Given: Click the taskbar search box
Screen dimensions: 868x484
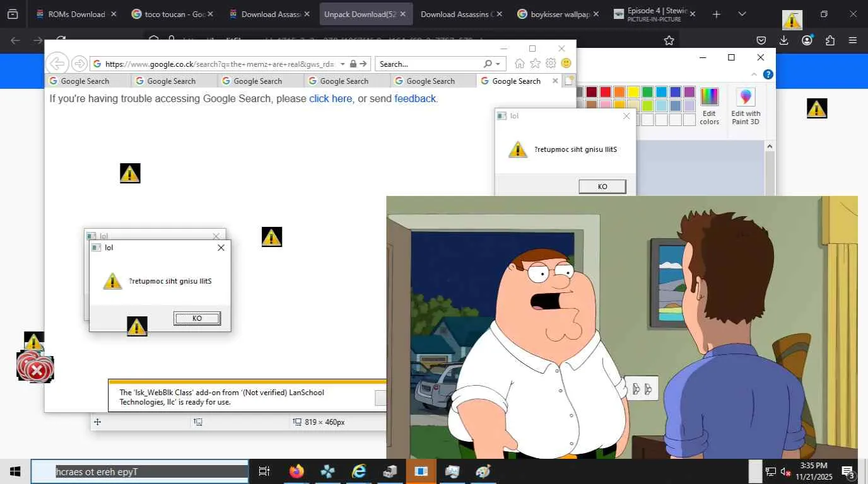Looking at the screenshot, I should click(x=140, y=471).
